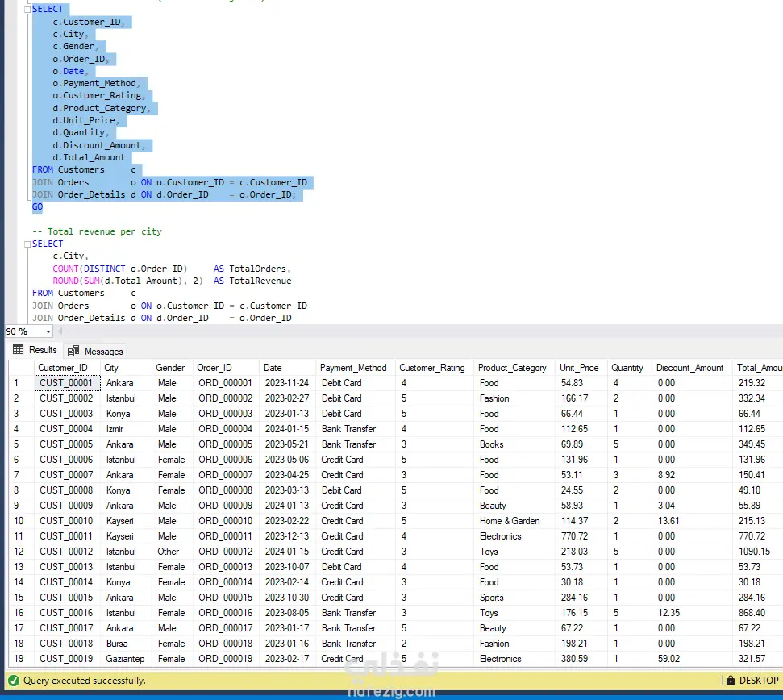Click the Query executed successfully status text
This screenshot has width=783, height=700.
[x=85, y=681]
